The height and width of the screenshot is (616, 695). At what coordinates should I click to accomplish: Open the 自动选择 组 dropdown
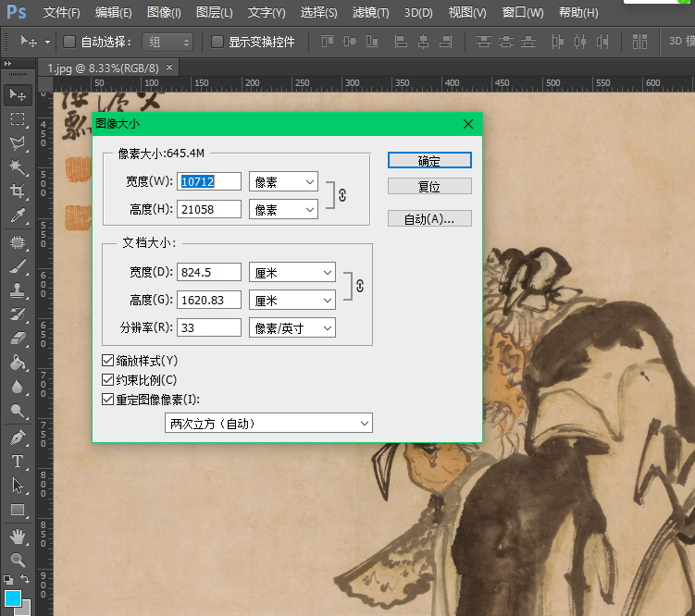point(168,42)
